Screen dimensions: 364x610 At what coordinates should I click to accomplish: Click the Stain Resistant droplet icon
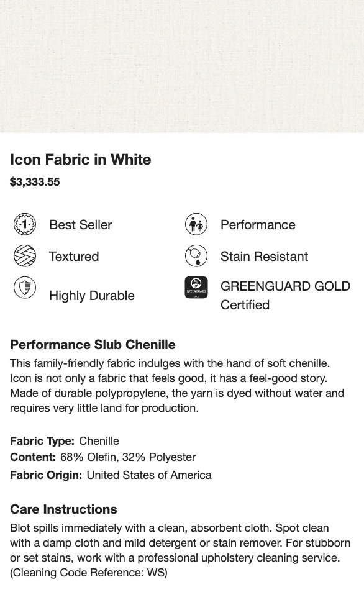pyautogui.click(x=196, y=256)
